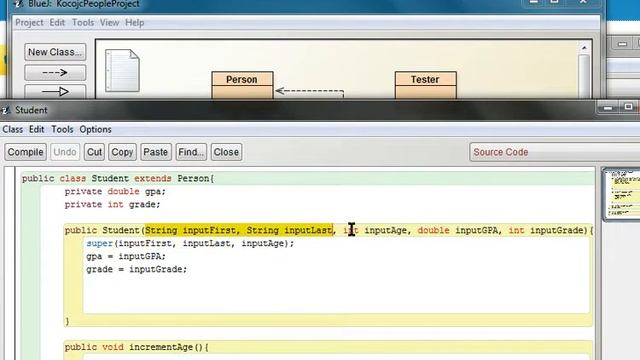This screenshot has width=640, height=360.
Task: Click 'public void incrementAge(){' line
Action: pyautogui.click(x=137, y=347)
